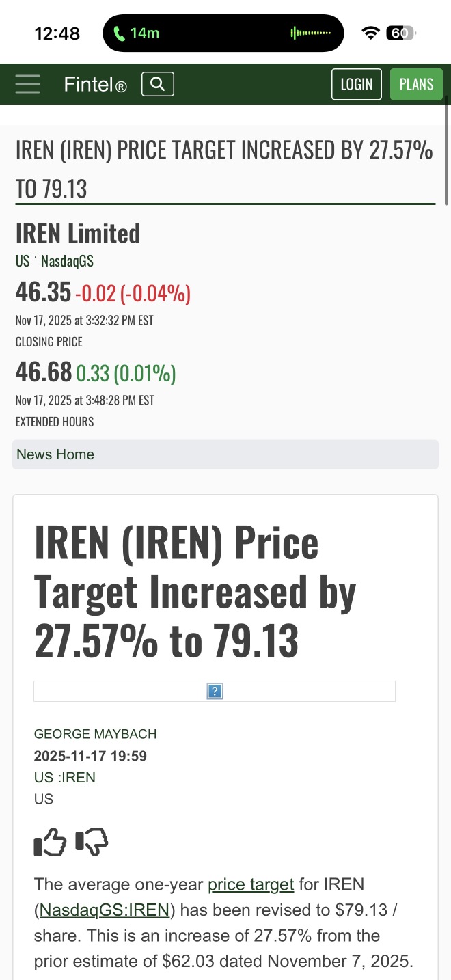Tap the 12:48 status bar clock
The image size is (451, 980).
[x=57, y=33]
